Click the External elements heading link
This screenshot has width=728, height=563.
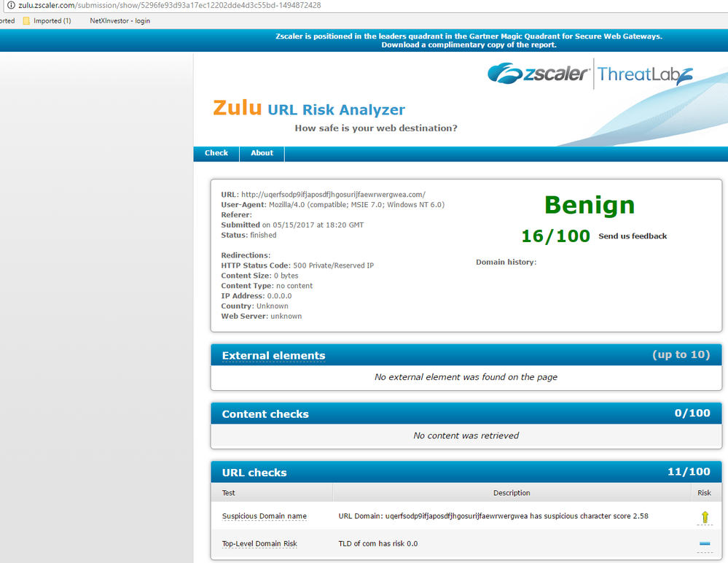[273, 356]
